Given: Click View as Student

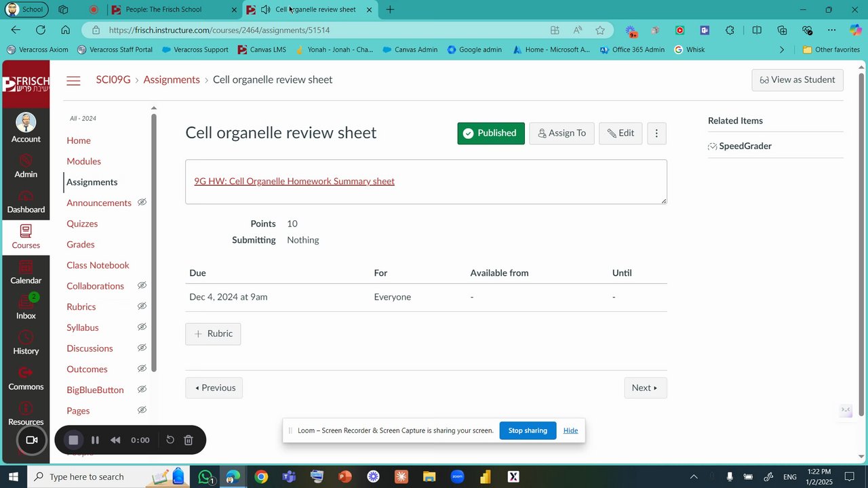Looking at the screenshot, I should [797, 80].
